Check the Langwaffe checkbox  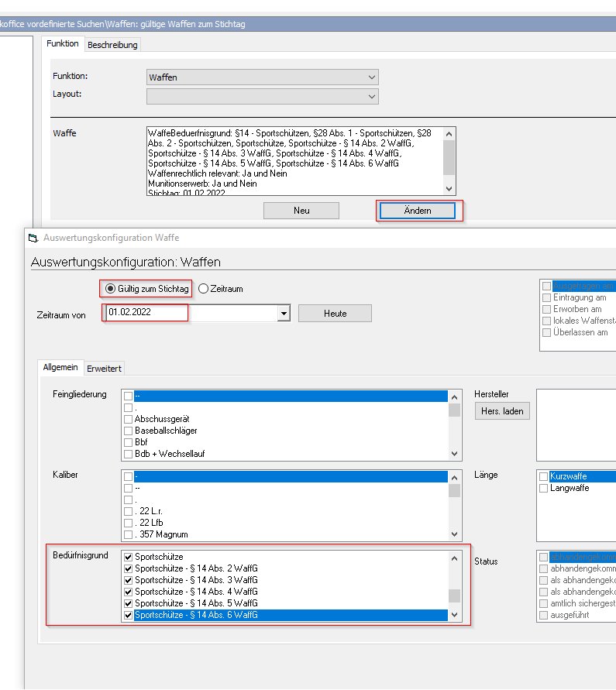[x=545, y=489]
